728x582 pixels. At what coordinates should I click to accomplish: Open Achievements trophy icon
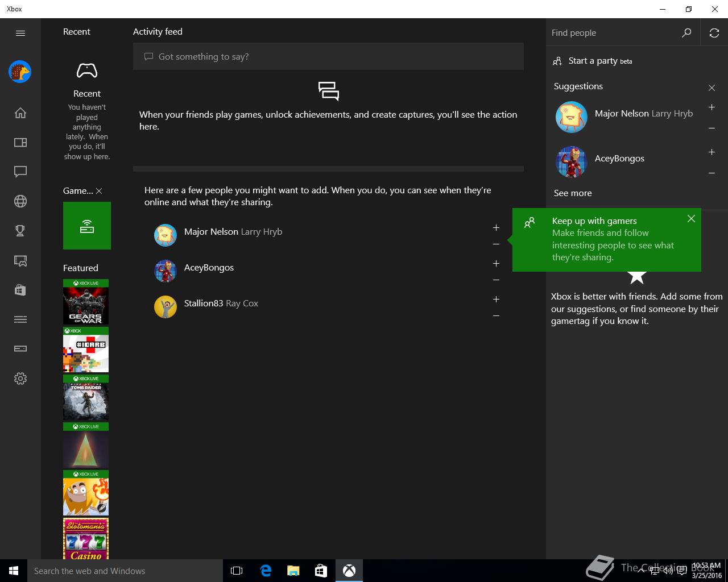(20, 231)
